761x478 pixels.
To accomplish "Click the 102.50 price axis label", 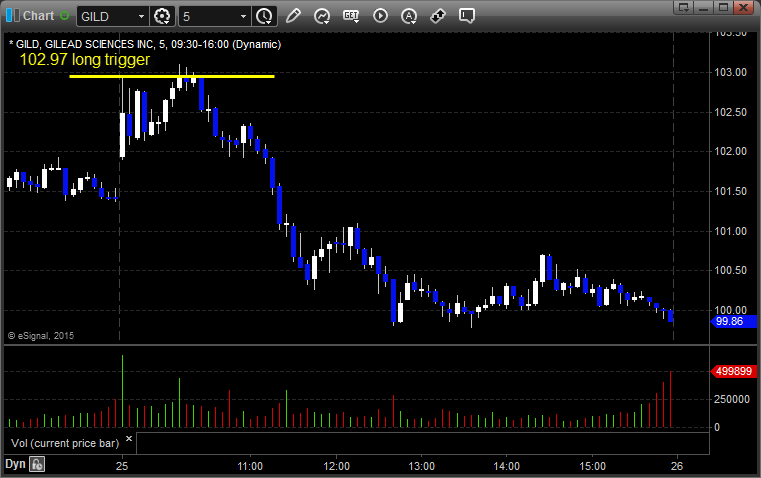I will (x=730, y=112).
